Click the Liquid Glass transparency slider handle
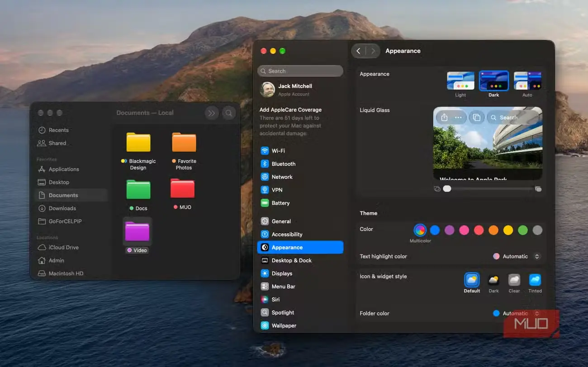The height and width of the screenshot is (367, 588). click(447, 188)
